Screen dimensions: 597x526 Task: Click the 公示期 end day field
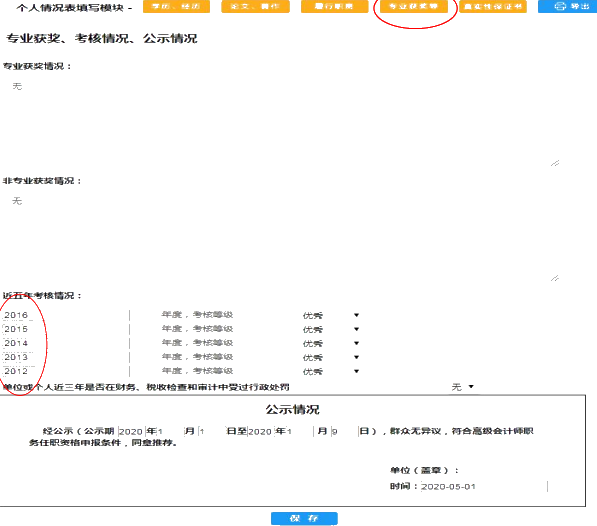[345, 431]
